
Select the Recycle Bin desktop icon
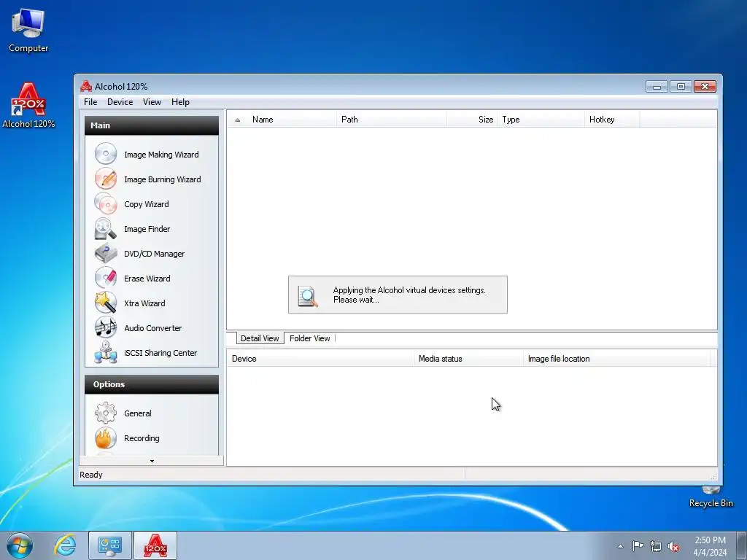[x=711, y=497]
